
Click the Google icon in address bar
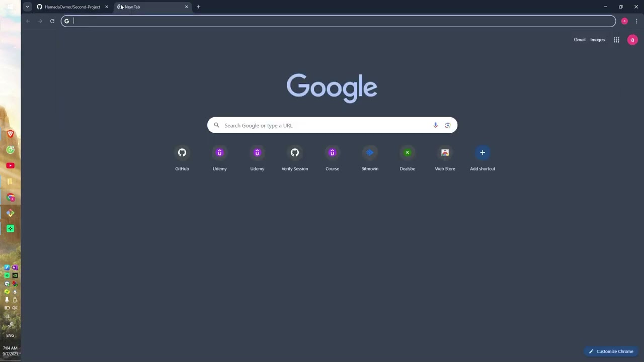click(x=66, y=21)
